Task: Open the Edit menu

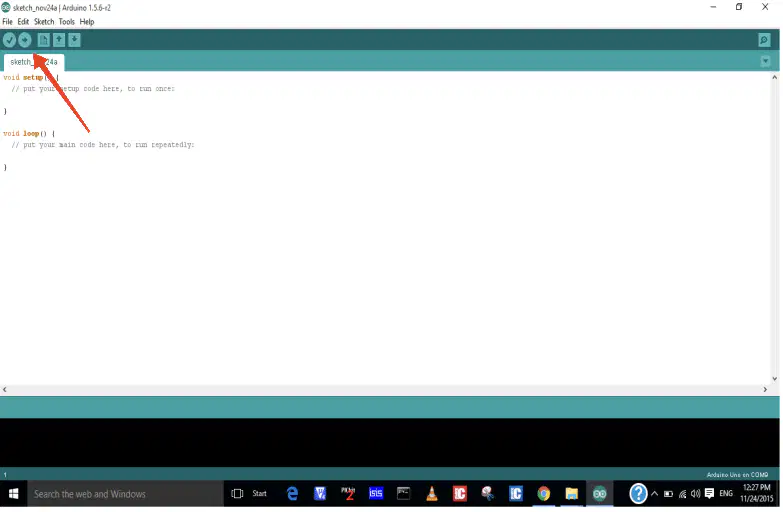Action: pyautogui.click(x=23, y=21)
